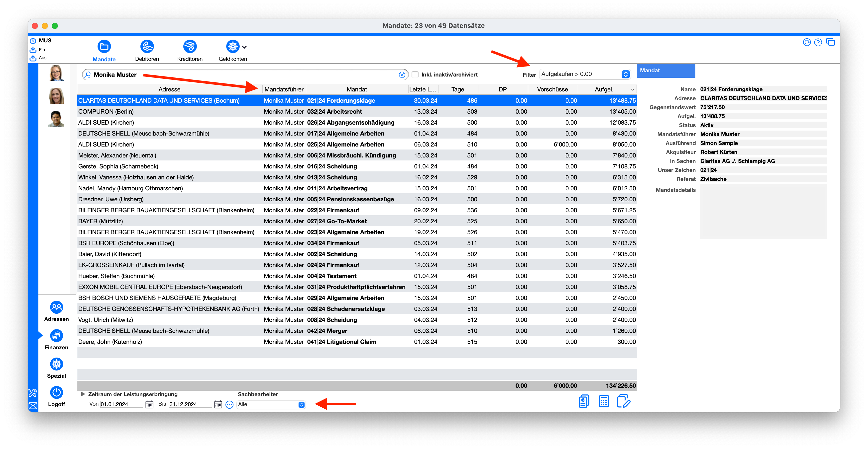The image size is (868, 449).
Task: Sort by Mandat column header
Action: 356,89
